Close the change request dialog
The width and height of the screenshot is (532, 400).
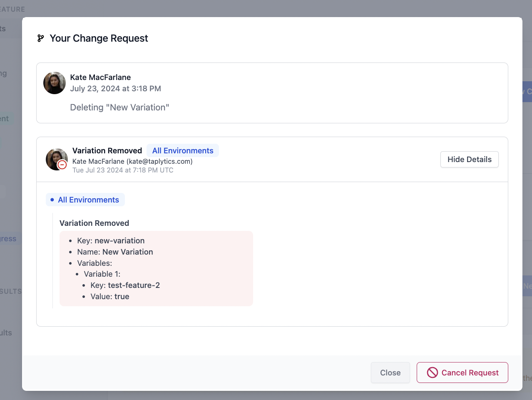coord(390,372)
